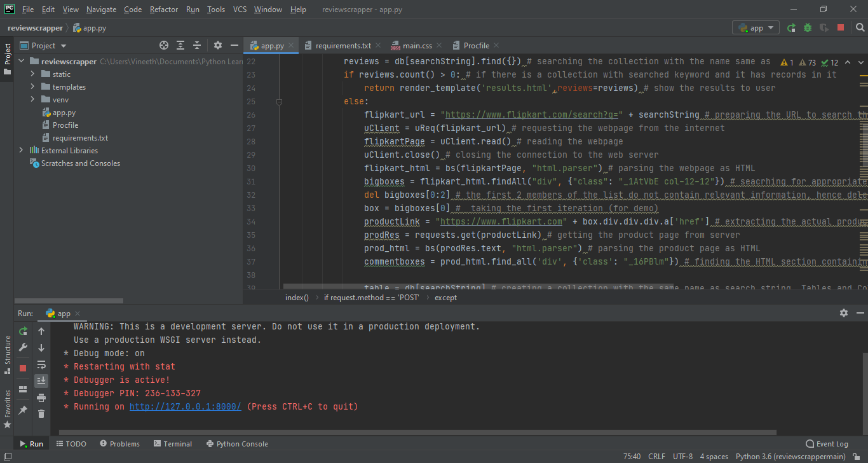Open the http://127.0.0.1:8000/ link
868x463 pixels.
[186, 407]
